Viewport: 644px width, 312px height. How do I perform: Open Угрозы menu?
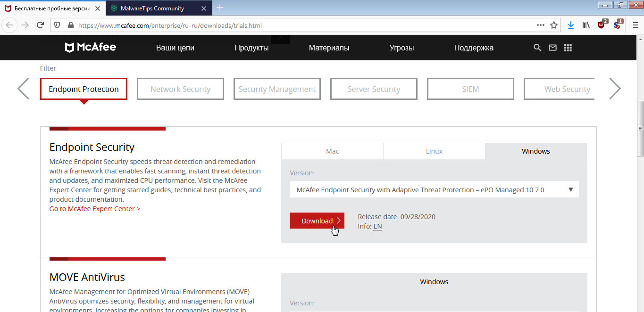pyautogui.click(x=402, y=48)
